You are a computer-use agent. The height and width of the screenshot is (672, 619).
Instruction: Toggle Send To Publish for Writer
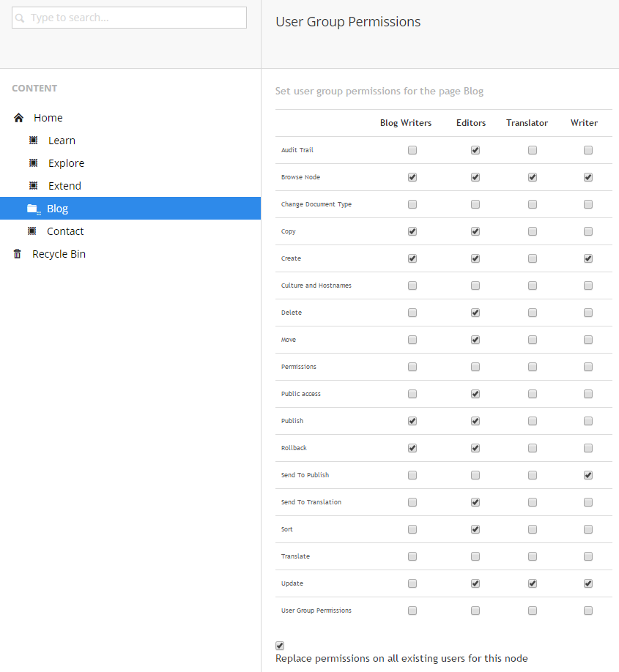588,475
